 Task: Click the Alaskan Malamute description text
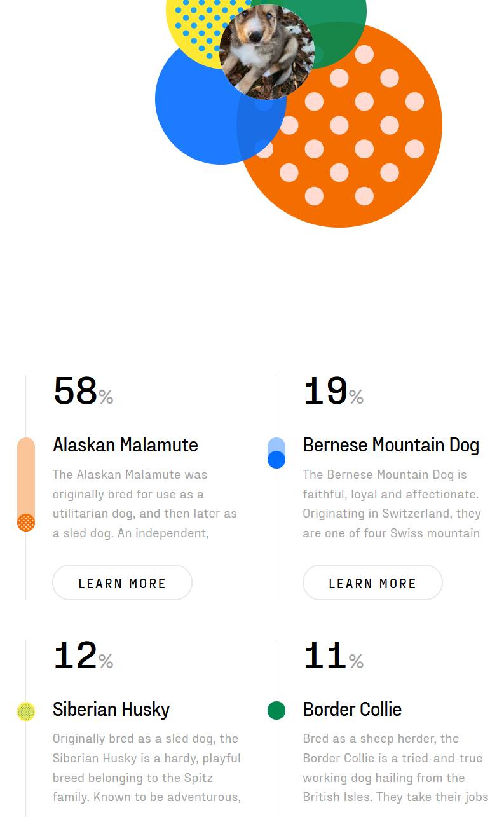[x=145, y=504]
